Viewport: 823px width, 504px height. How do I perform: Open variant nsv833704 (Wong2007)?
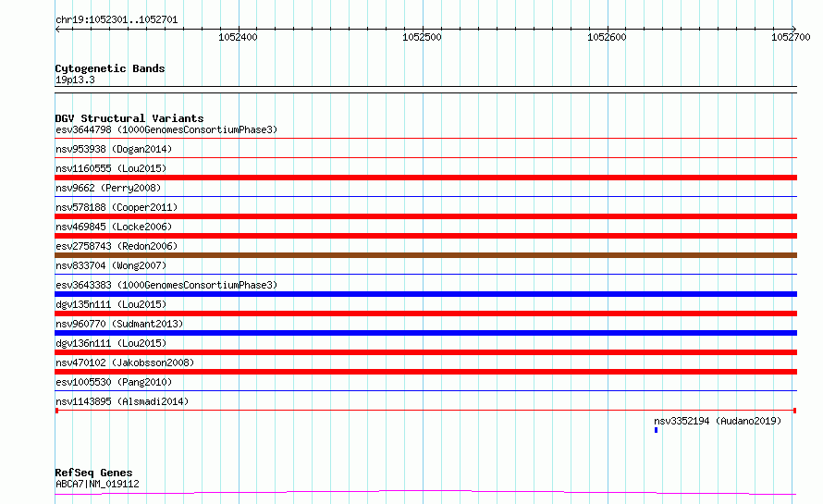coord(111,265)
